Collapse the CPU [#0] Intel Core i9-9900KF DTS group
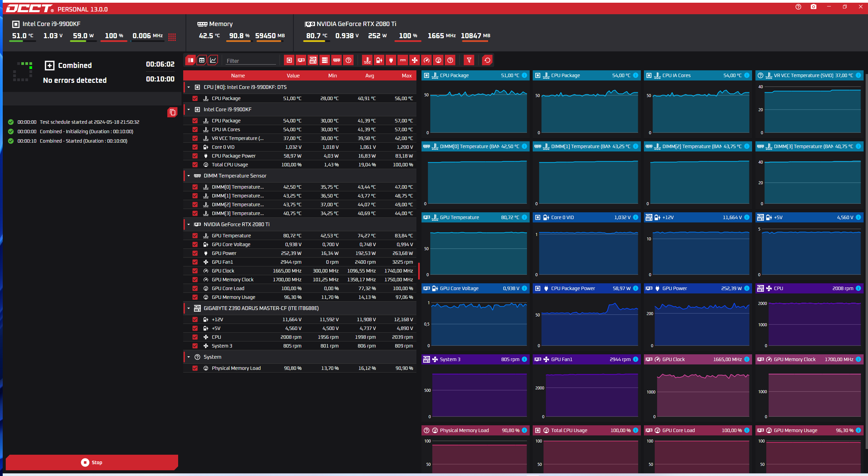Viewport: 868px width, 476px height. [x=189, y=87]
